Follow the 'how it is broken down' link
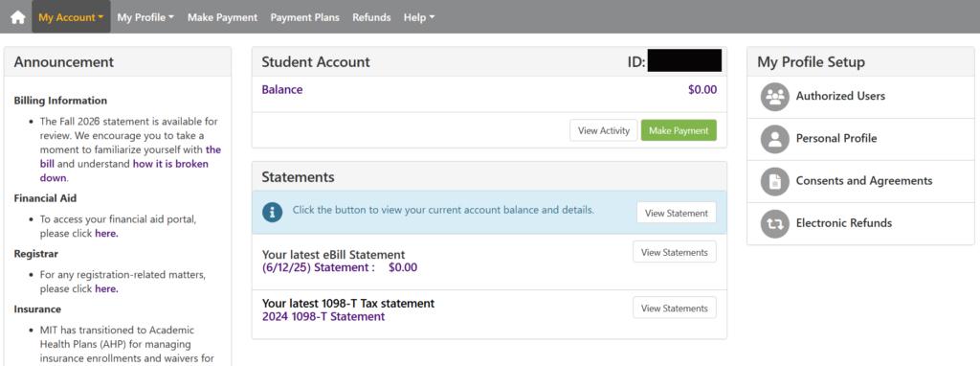Screen dimensions: 980x366 click(123, 171)
